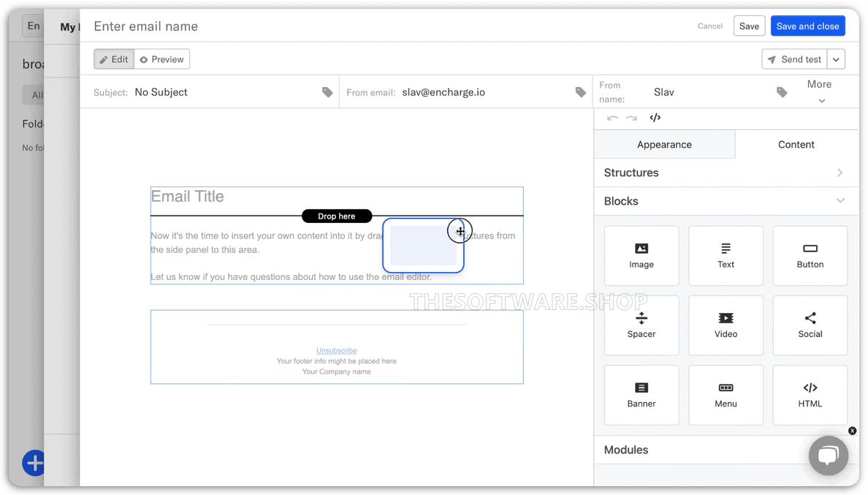Select 'Your footer info might be placed here'
Screen dimensions: 868x495
pyautogui.click(x=337, y=361)
